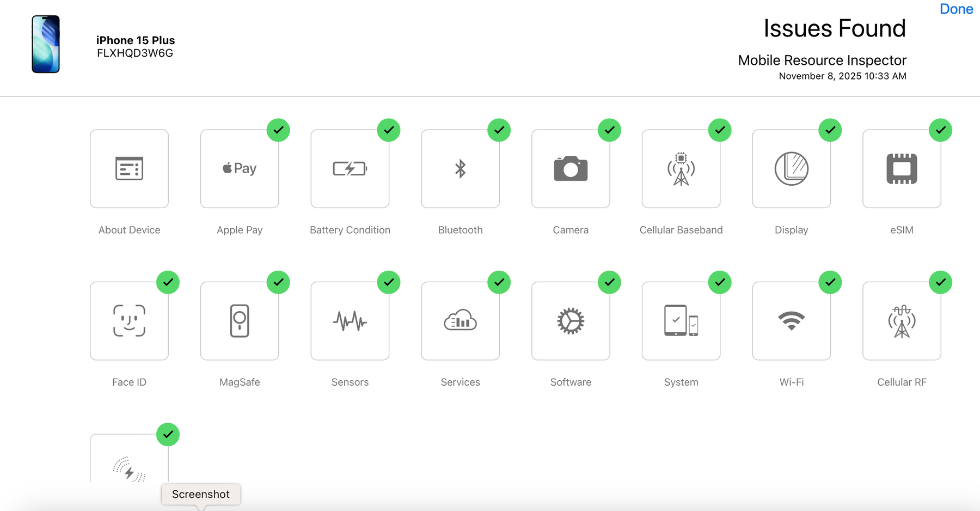Open the Wi-Fi diagnostic tile
The height and width of the screenshot is (511, 980).
(x=791, y=321)
